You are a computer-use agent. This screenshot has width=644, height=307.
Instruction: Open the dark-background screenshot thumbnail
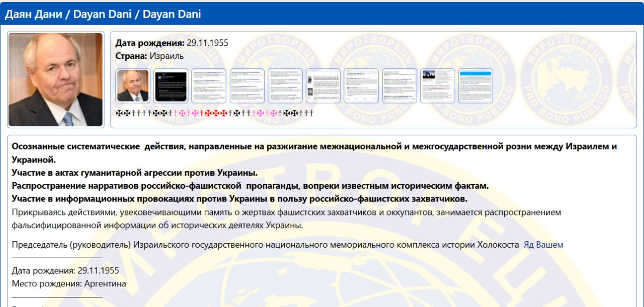[x=171, y=86]
